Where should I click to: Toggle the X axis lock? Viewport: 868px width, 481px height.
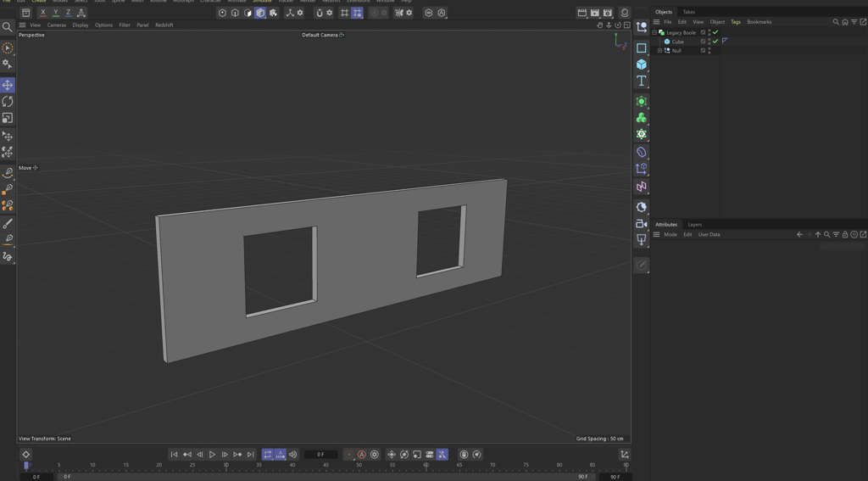click(42, 13)
